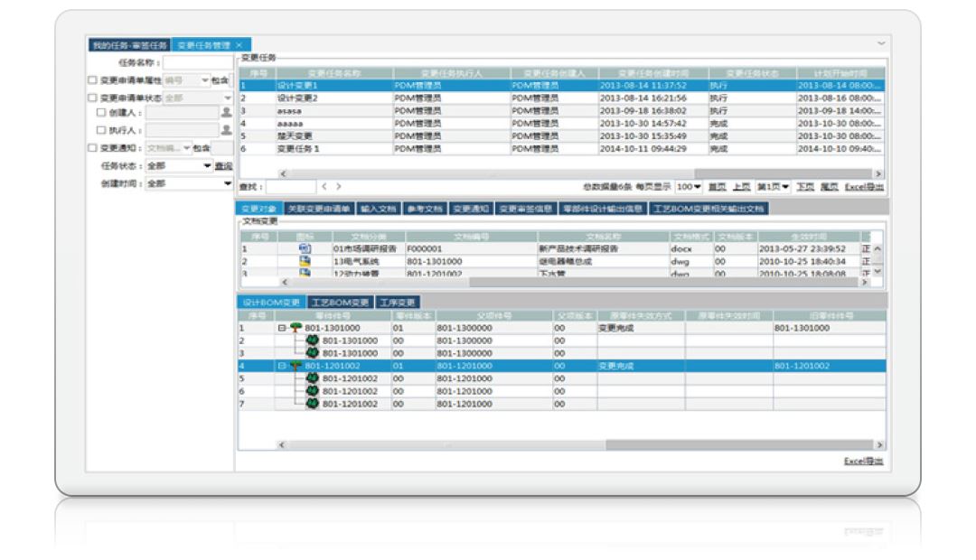Open the 工艺BOM变更 tab
The image size is (976, 560).
tap(340, 303)
